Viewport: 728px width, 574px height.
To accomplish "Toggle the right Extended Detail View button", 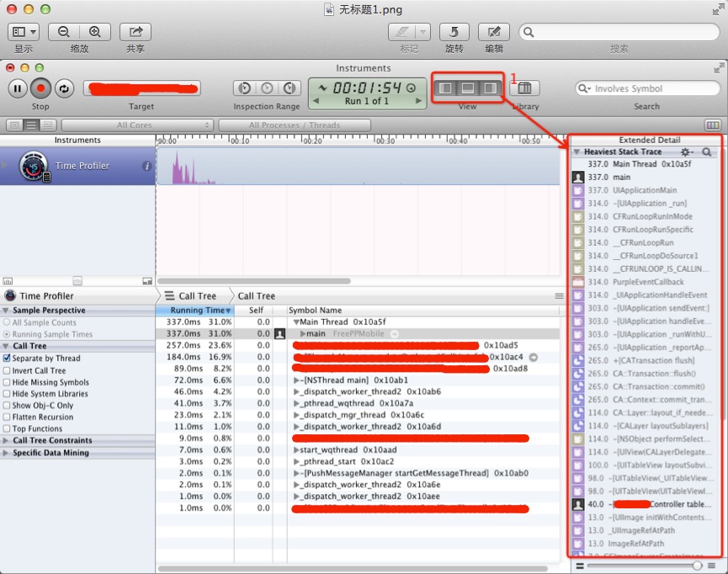I will [x=490, y=88].
